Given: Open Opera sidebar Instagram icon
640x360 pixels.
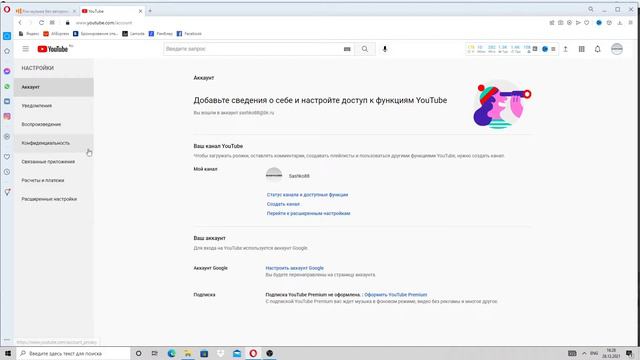Looking at the screenshot, I should click(7, 116).
